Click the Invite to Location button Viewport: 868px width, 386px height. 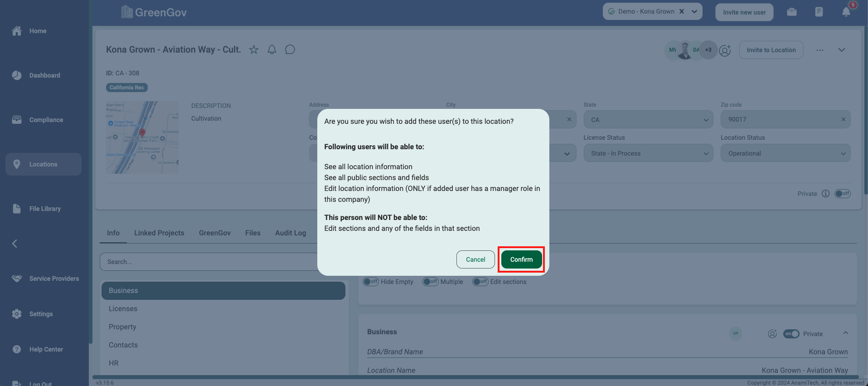[771, 50]
